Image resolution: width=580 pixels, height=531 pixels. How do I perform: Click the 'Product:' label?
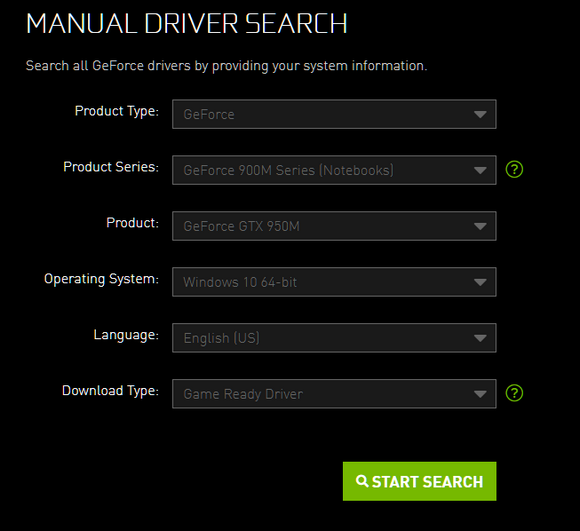[x=132, y=223]
